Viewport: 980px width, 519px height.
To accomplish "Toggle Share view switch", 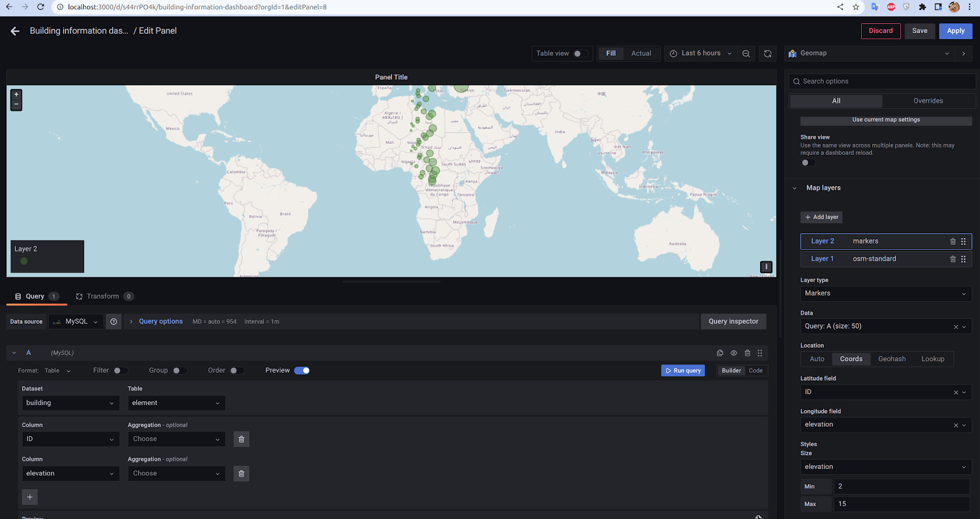I will pyautogui.click(x=808, y=163).
